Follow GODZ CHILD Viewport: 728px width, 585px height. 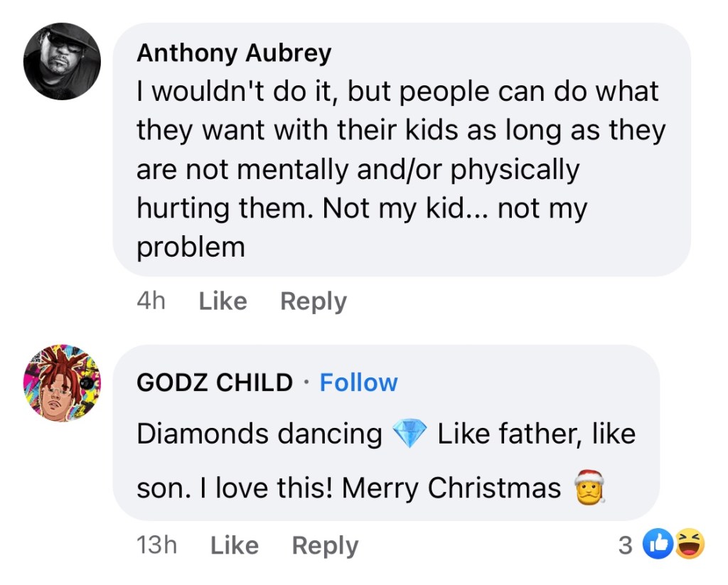358,382
